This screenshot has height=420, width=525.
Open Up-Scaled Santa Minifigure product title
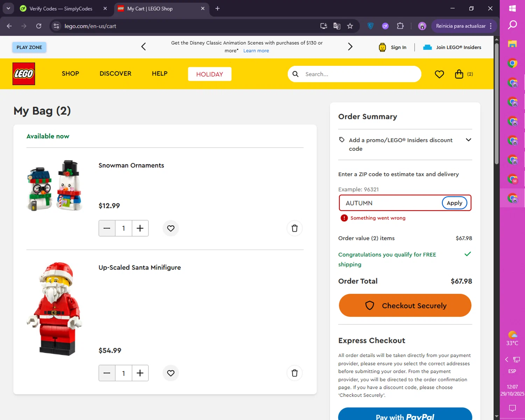tap(140, 267)
